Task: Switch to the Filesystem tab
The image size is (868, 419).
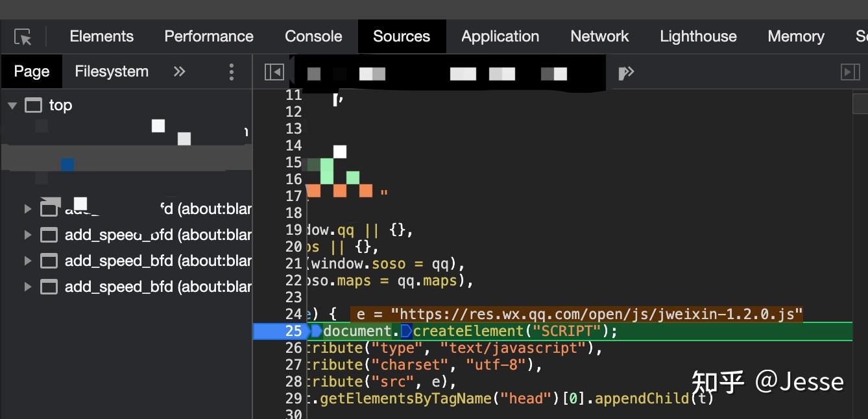Action: (x=111, y=71)
